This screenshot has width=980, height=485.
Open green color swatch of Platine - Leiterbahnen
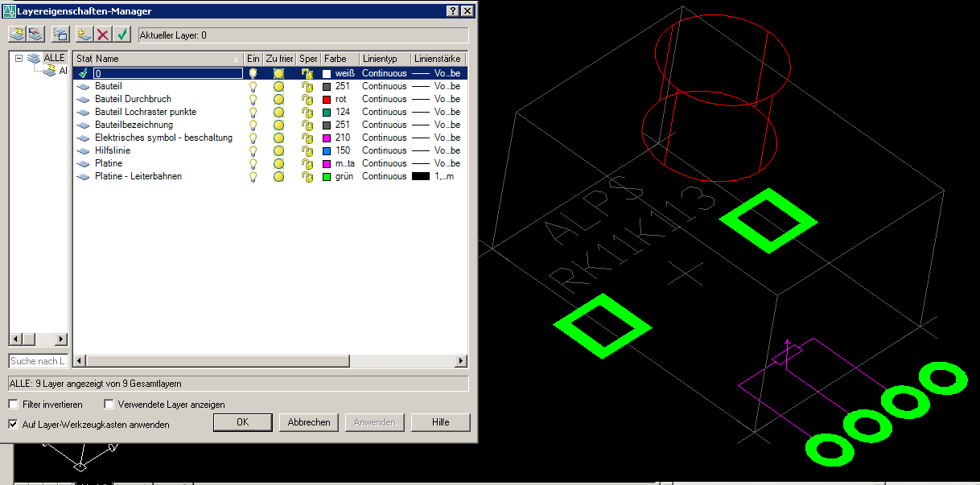327,176
